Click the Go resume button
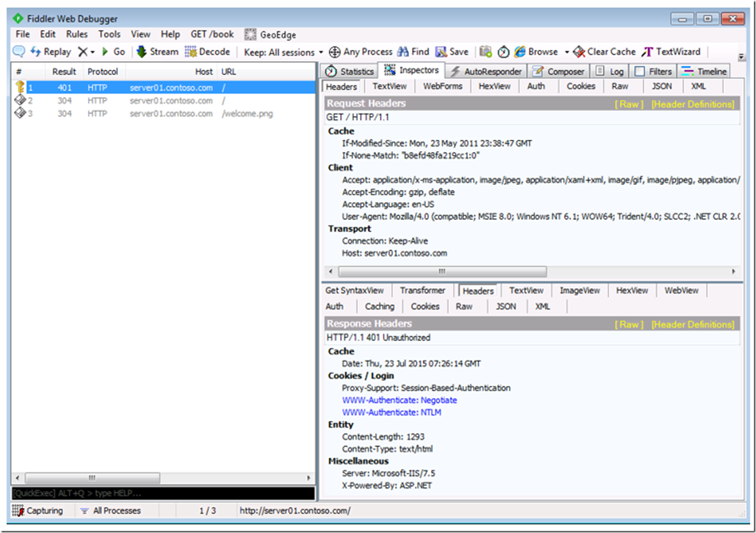 (114, 51)
